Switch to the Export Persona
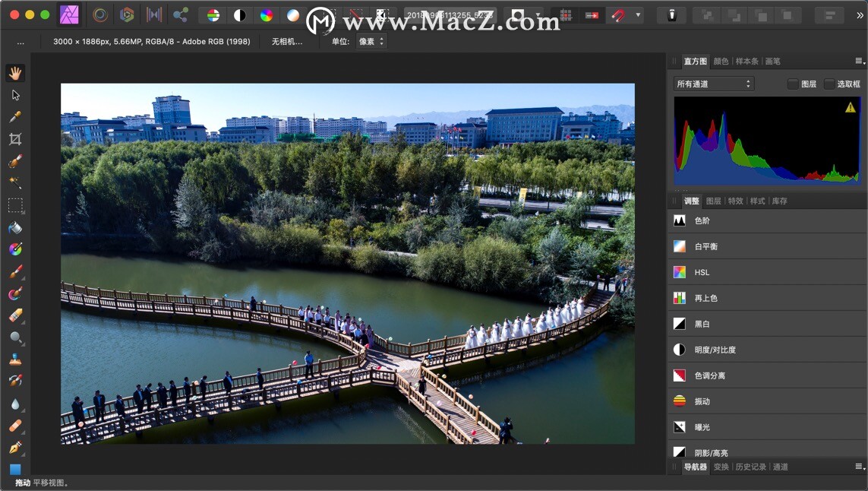 point(181,15)
